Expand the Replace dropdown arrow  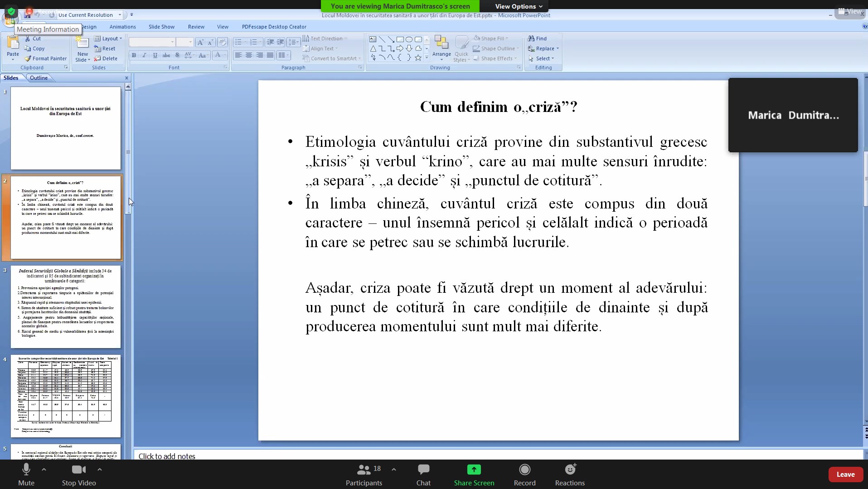tap(558, 48)
